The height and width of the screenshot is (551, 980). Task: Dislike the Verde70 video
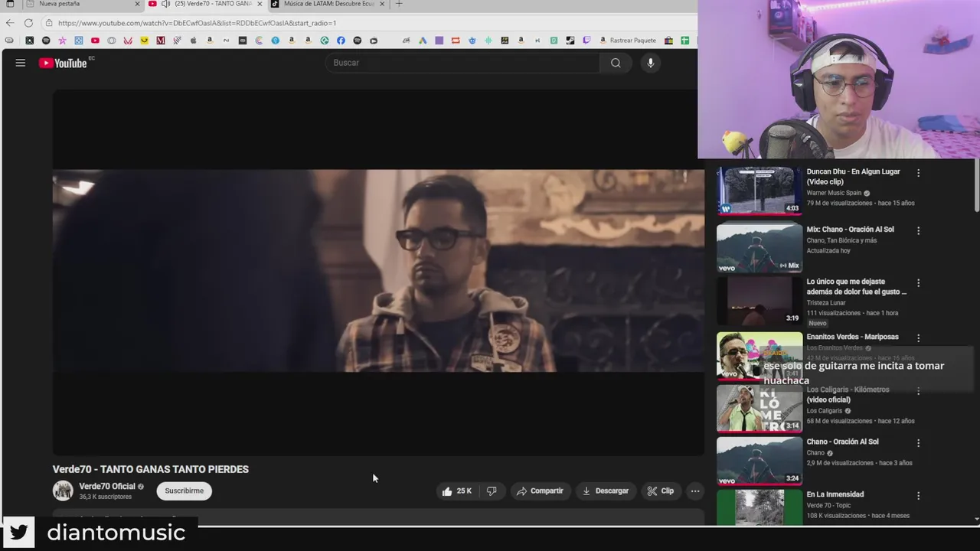click(x=492, y=491)
